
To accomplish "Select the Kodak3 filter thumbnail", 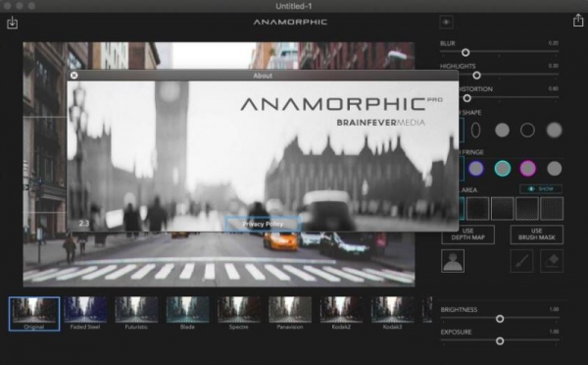I will tap(393, 313).
